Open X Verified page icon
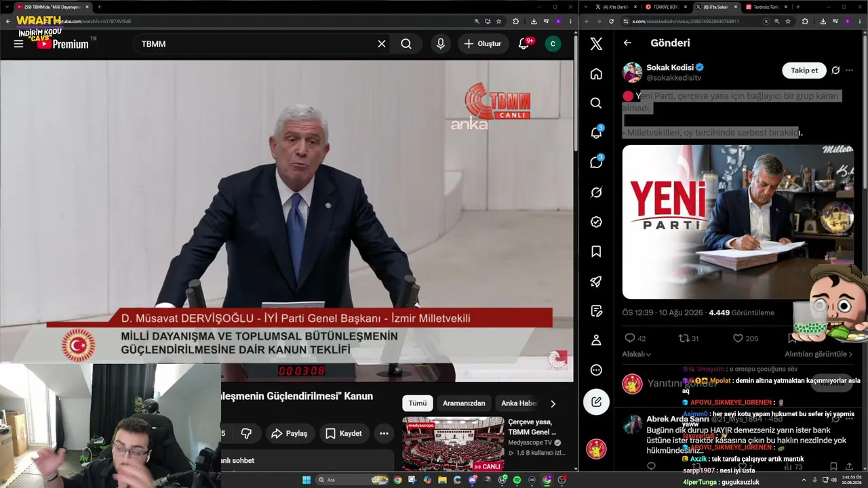This screenshot has height=488, width=868. click(x=596, y=222)
